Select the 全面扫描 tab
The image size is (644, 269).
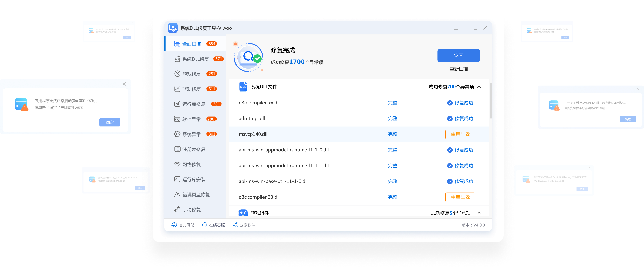point(191,44)
